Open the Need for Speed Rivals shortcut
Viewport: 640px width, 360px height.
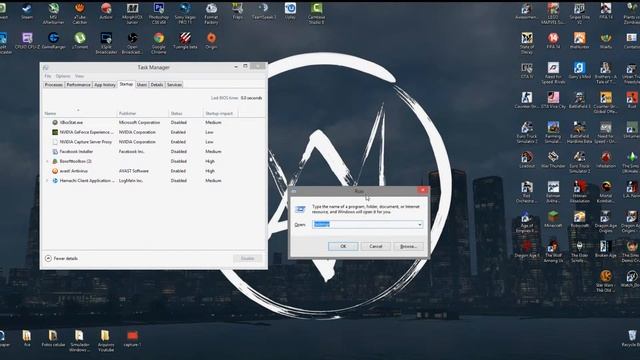pos(553,73)
